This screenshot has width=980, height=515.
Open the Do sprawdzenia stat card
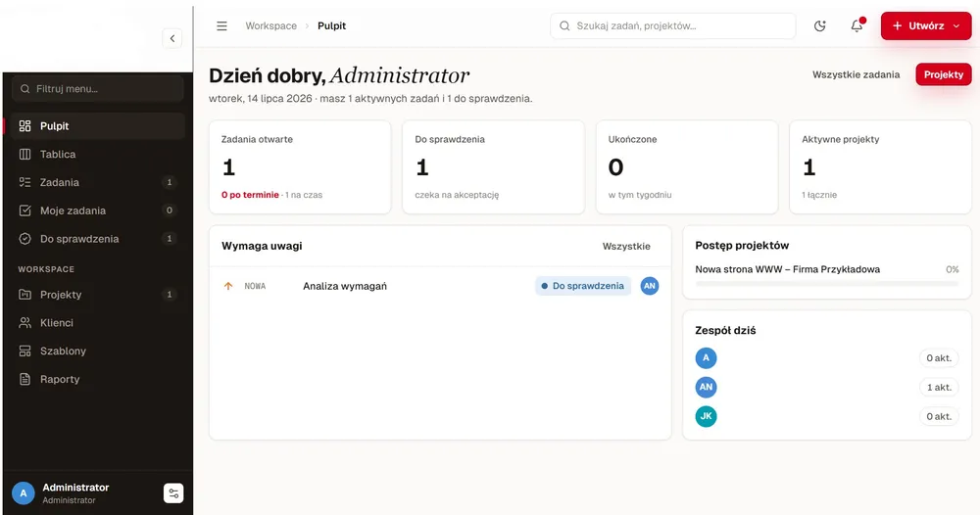pos(493,167)
